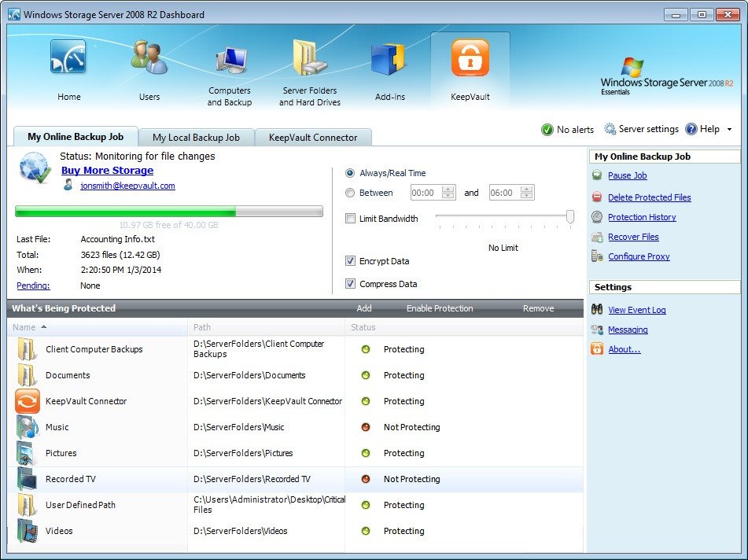The width and height of the screenshot is (748, 560).
Task: Switch to My Online Backup Job tab
Action: point(76,137)
